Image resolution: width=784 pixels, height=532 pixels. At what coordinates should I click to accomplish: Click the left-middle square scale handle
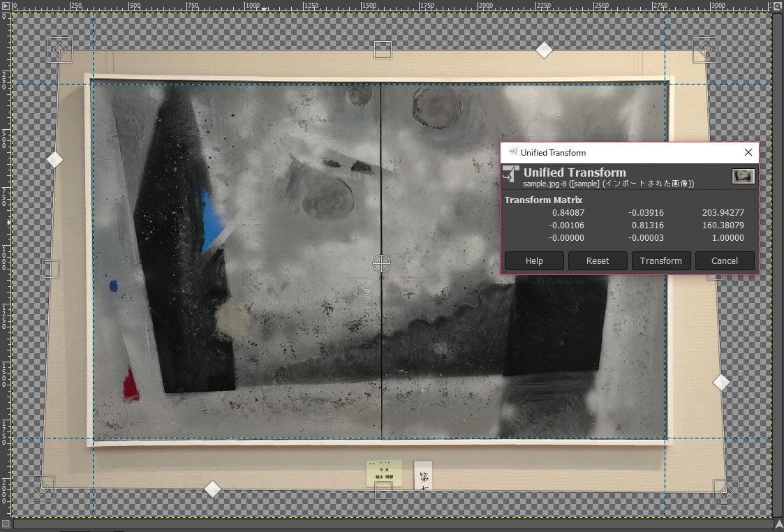click(x=50, y=269)
